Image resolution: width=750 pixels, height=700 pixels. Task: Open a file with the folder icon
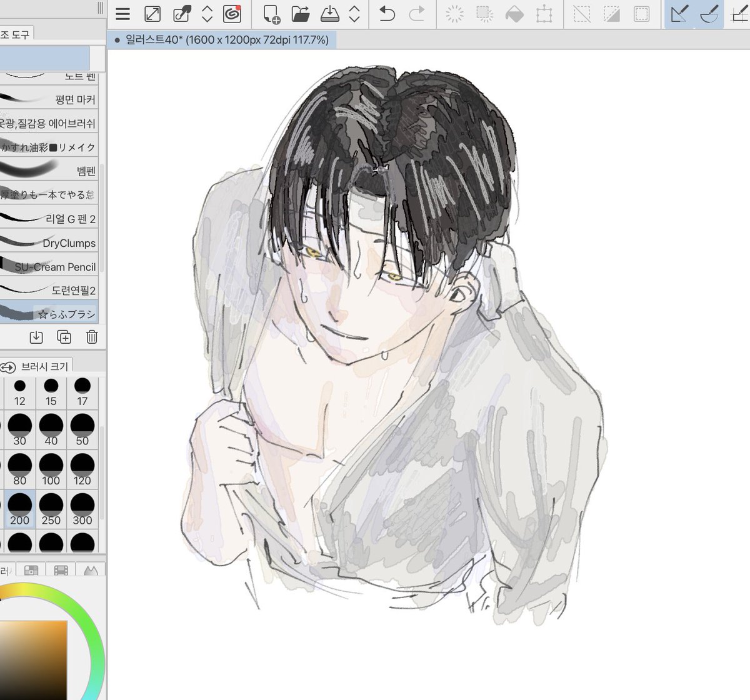301,14
